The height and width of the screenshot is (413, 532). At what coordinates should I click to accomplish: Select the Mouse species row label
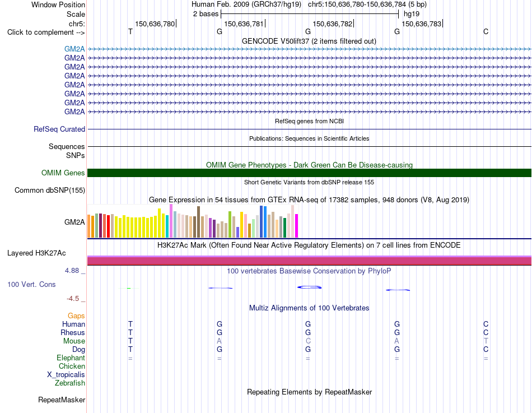(x=74, y=341)
